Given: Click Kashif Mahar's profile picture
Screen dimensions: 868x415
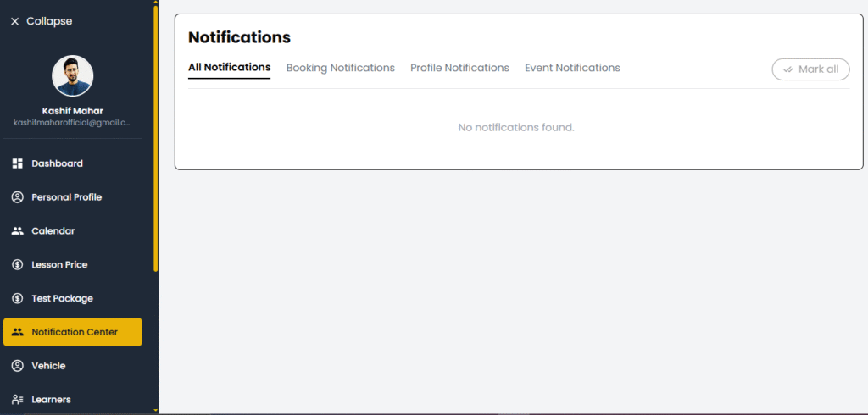Looking at the screenshot, I should click(73, 76).
